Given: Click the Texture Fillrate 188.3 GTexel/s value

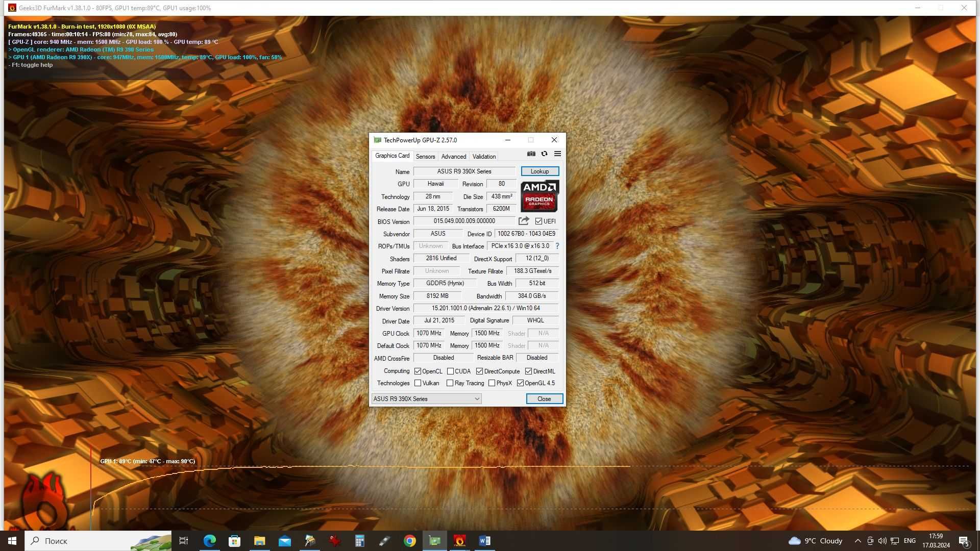Looking at the screenshot, I should point(532,271).
